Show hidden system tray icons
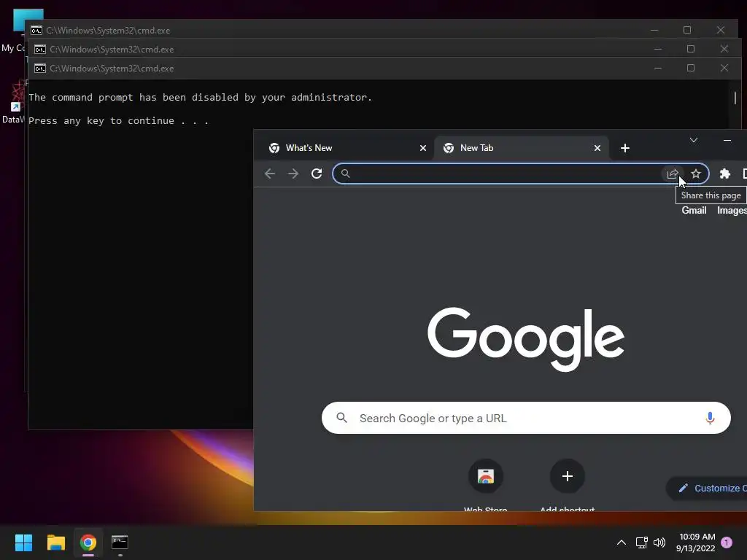Screen dimensions: 747x560 pos(622,542)
